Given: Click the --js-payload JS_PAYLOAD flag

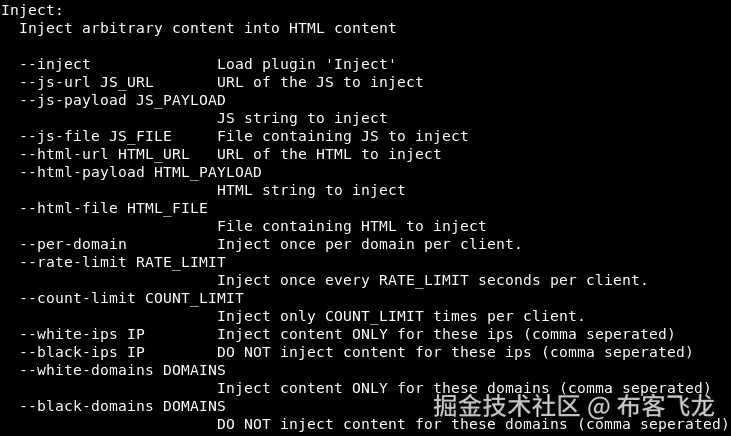Looking at the screenshot, I should (123, 100).
